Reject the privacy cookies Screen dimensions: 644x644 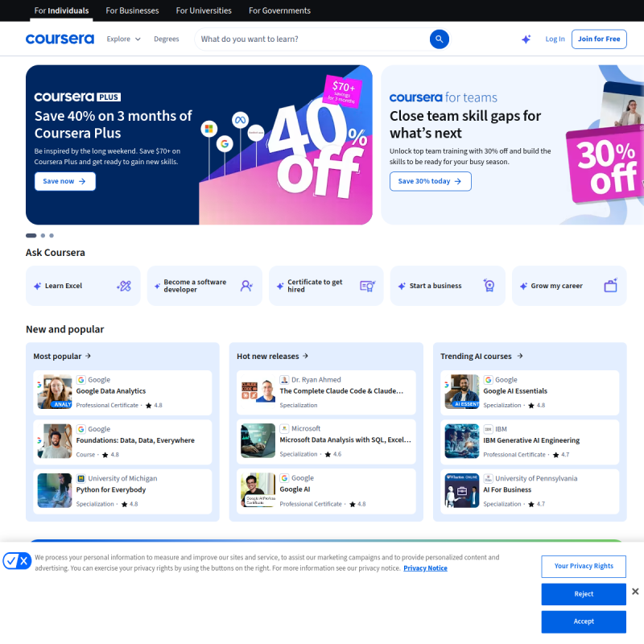tap(583, 594)
